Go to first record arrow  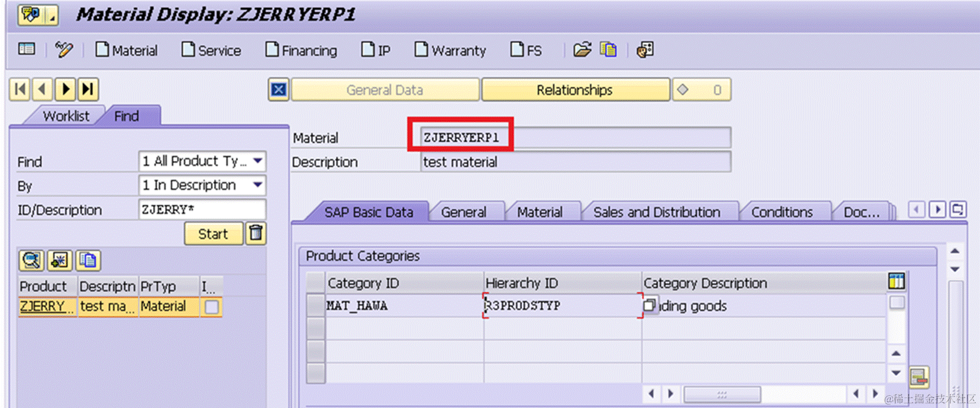20,89
